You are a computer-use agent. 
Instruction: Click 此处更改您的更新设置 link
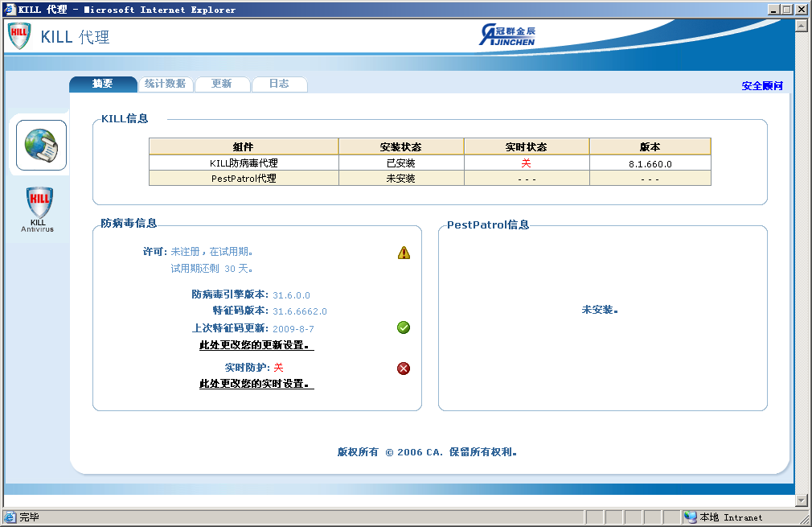coord(256,345)
